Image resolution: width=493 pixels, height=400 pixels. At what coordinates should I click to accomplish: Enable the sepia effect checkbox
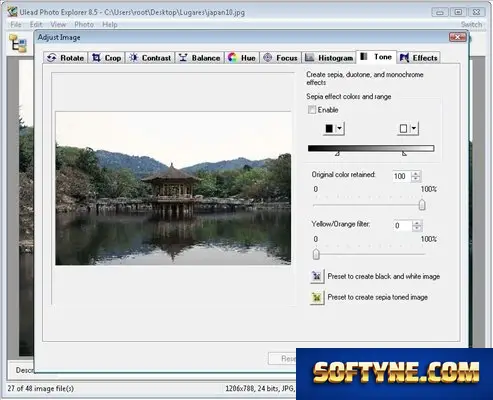312,110
